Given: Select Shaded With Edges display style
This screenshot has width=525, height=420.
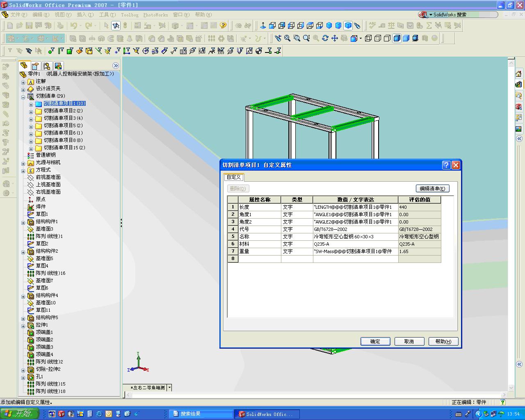Looking at the screenshot, I should click(x=397, y=38).
